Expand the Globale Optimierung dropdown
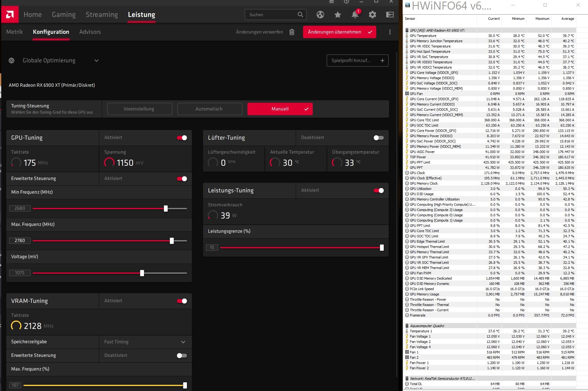 coord(97,61)
